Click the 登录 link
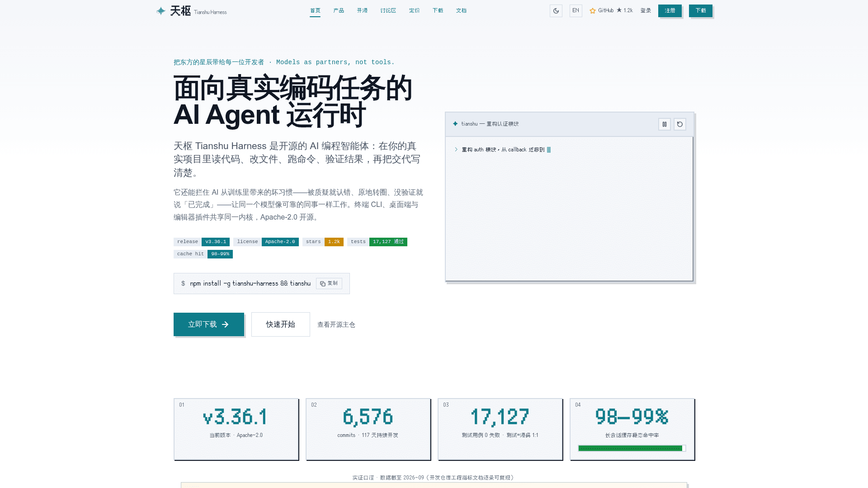Image resolution: width=868 pixels, height=488 pixels. [x=646, y=10]
